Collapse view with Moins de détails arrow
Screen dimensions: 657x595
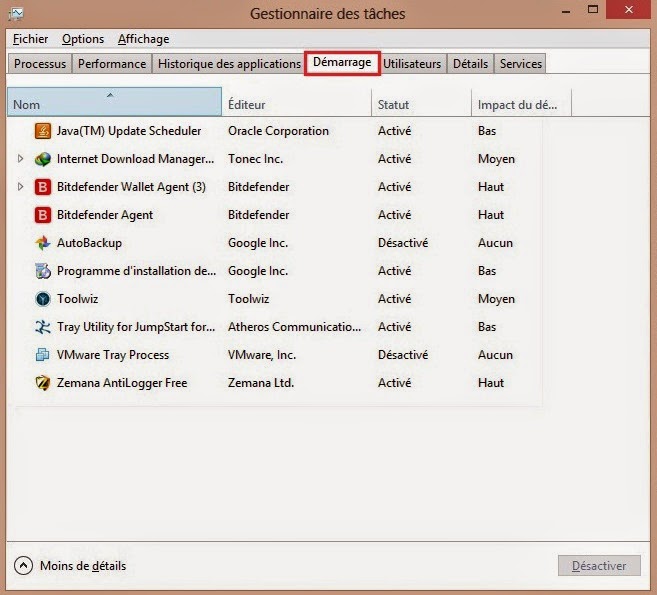(23, 566)
